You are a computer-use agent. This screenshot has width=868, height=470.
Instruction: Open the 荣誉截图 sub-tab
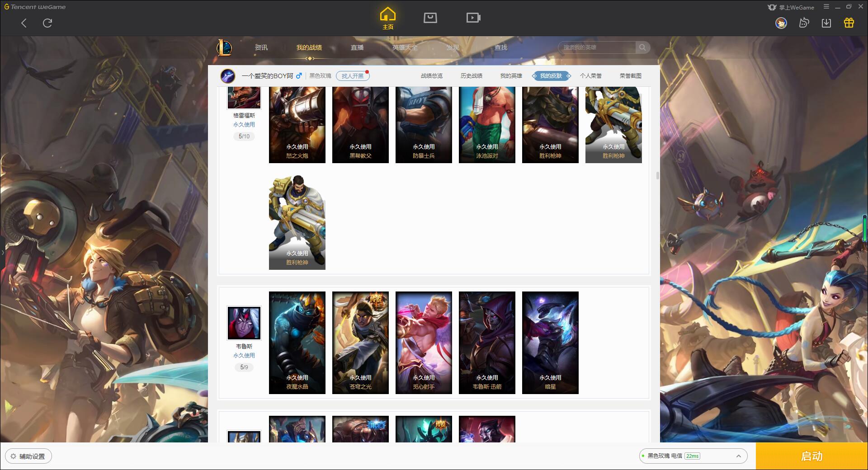click(x=631, y=76)
